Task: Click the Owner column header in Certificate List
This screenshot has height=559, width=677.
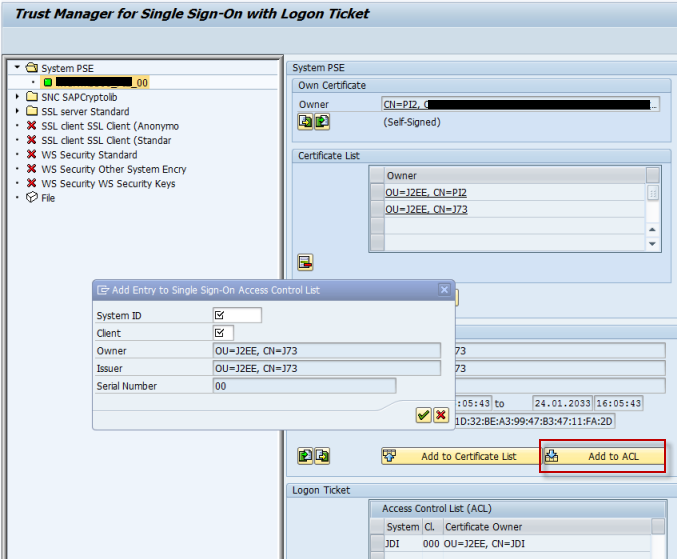Action: tap(515, 175)
